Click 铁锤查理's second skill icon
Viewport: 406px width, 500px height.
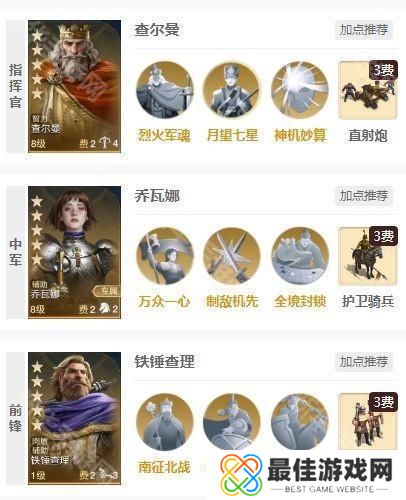pyautogui.click(x=232, y=422)
